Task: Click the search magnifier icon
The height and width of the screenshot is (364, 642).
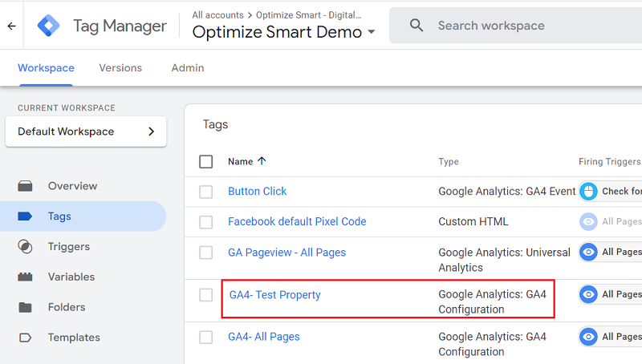Action: coord(416,26)
